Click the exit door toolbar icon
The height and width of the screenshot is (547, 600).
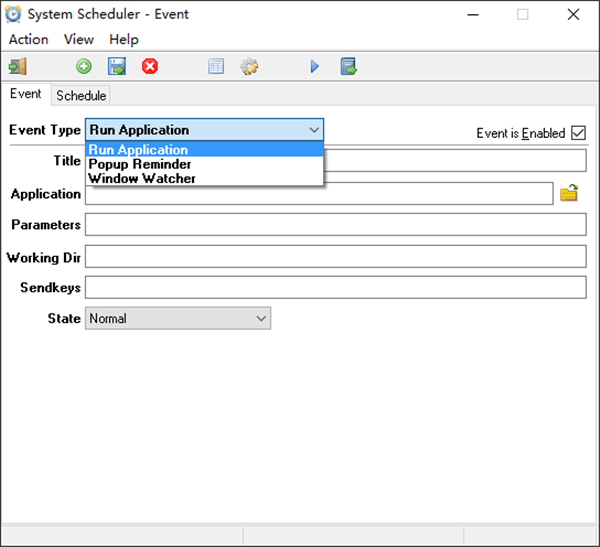tap(18, 67)
